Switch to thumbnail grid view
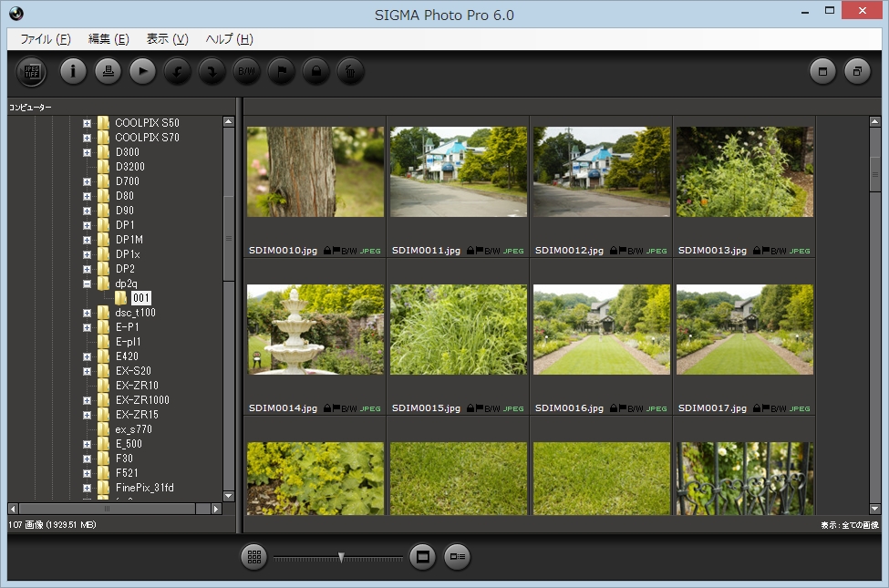Image resolution: width=889 pixels, height=588 pixels. pos(254,556)
